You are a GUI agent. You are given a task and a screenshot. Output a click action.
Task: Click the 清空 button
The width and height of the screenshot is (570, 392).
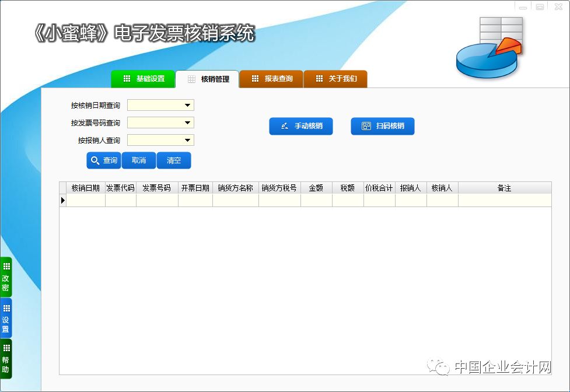pos(174,160)
